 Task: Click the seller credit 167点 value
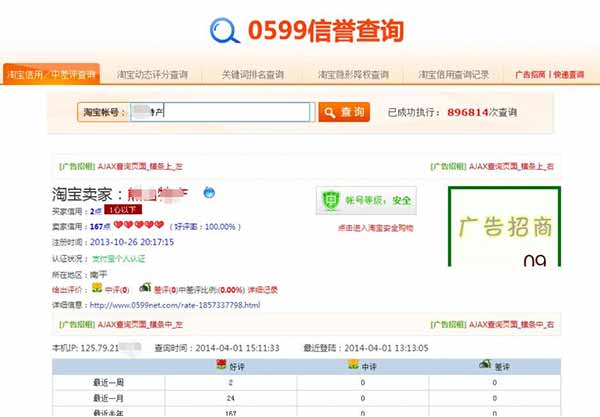(100, 226)
